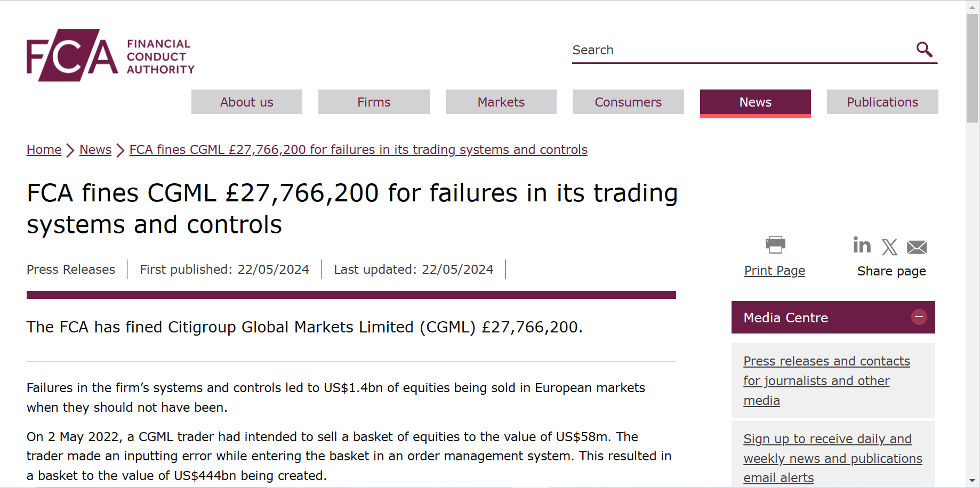Click the search magnifier icon

point(924,50)
